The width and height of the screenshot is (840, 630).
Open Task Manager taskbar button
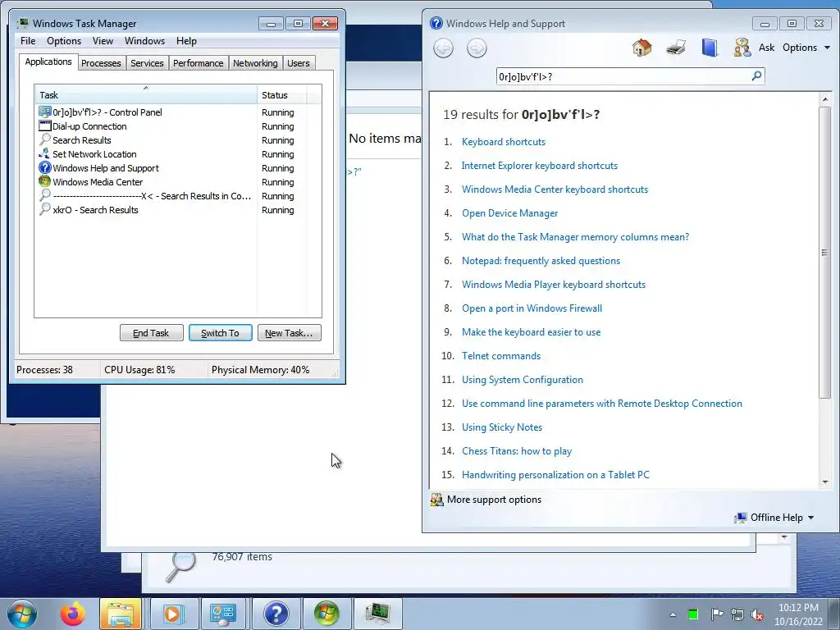pos(377,614)
